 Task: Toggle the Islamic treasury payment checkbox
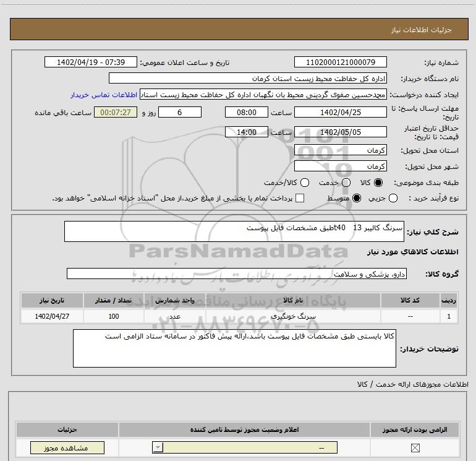pos(300,198)
